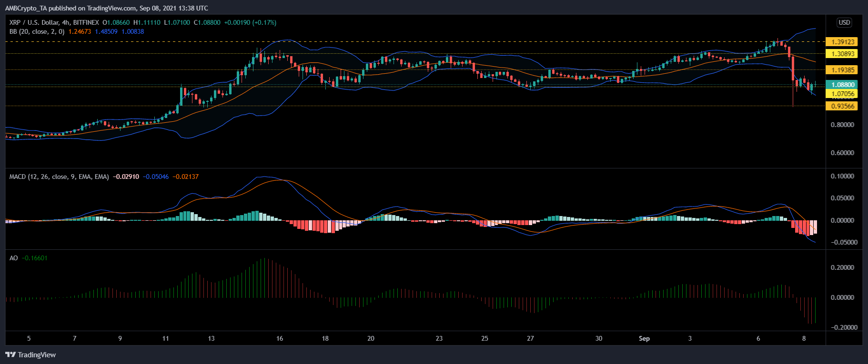Screen dimensions: 868x364
Task: Click the change value +0.00190 (+0.17%)
Action: 250,22
